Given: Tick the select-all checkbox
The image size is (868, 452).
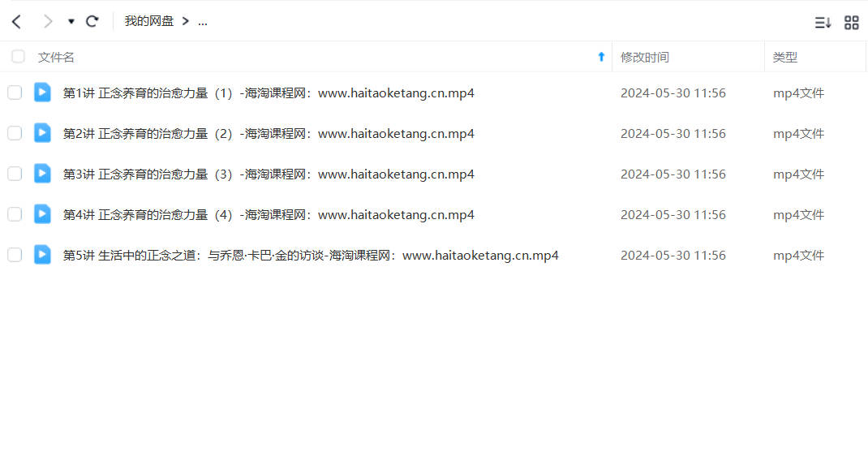Looking at the screenshot, I should pyautogui.click(x=18, y=57).
